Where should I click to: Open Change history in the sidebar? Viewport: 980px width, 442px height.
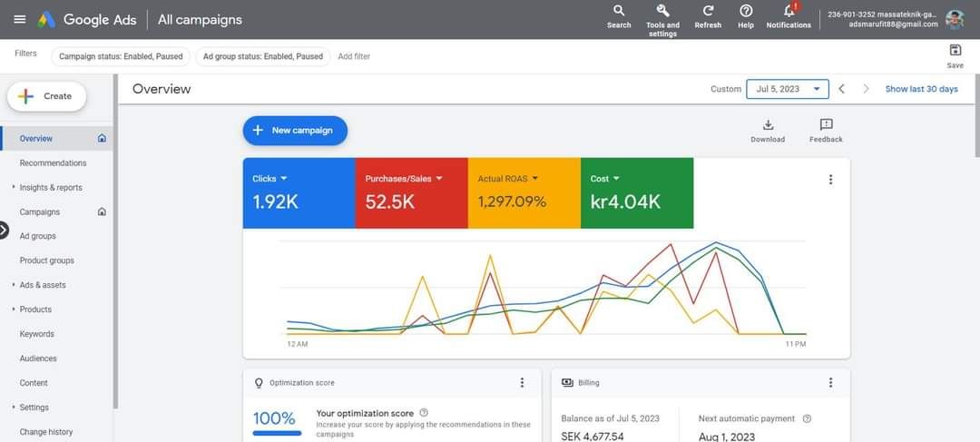tap(46, 431)
